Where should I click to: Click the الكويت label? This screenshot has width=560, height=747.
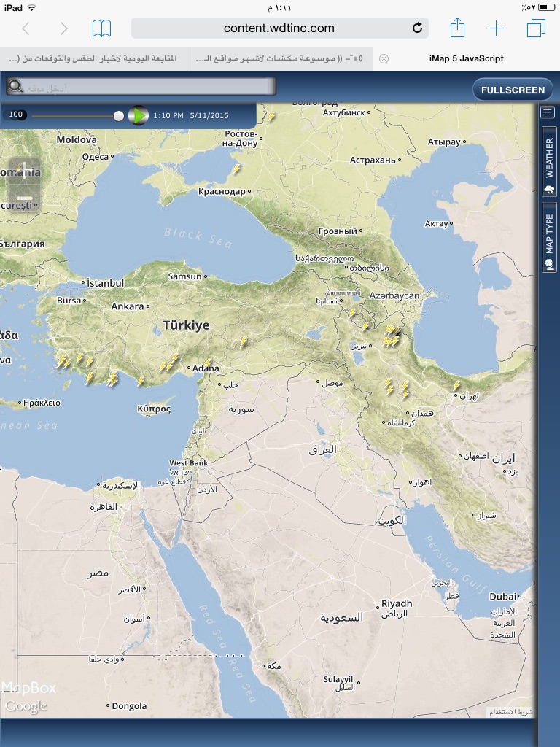coord(392,521)
